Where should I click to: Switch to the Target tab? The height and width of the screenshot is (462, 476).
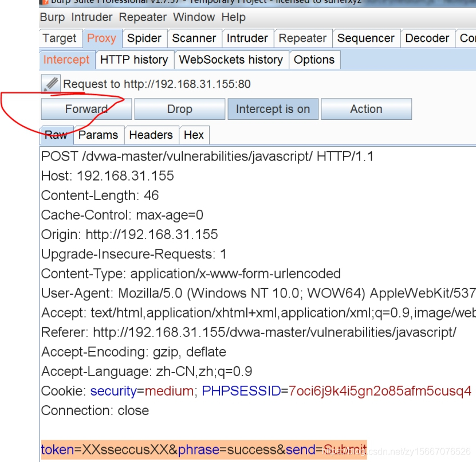click(x=60, y=38)
